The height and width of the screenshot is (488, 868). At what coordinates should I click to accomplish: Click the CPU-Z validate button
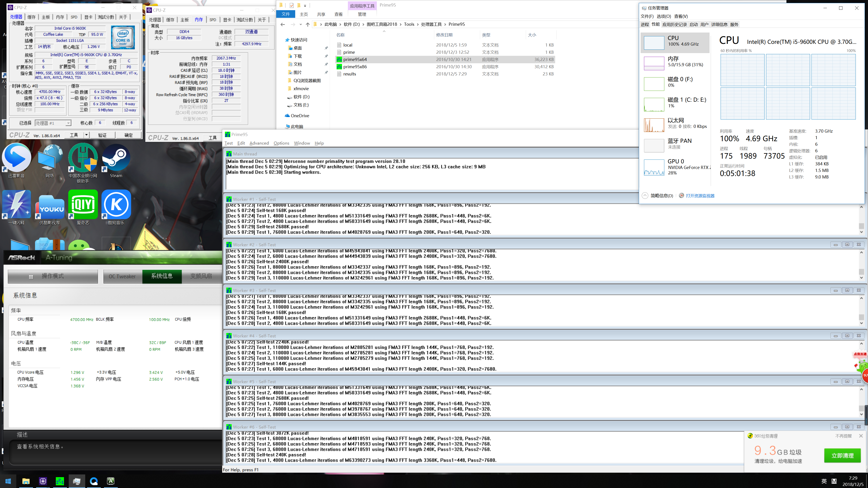coord(102,135)
